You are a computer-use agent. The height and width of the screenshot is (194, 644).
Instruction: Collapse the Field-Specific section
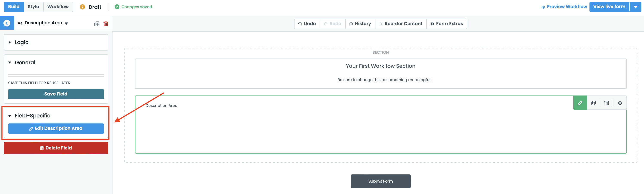point(32,116)
